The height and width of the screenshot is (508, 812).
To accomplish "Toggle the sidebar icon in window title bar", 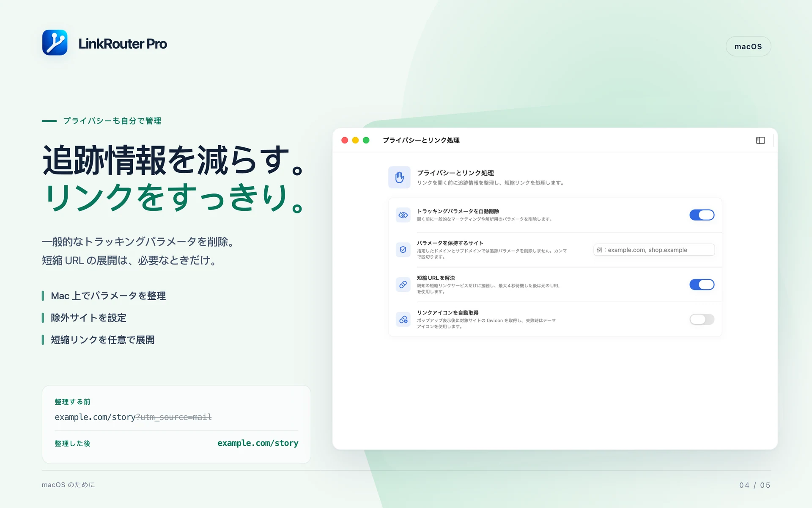I will point(760,141).
